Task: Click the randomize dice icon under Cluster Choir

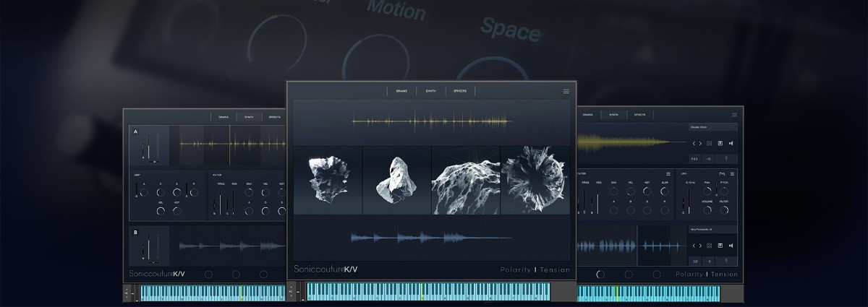Action: pyautogui.click(x=710, y=144)
